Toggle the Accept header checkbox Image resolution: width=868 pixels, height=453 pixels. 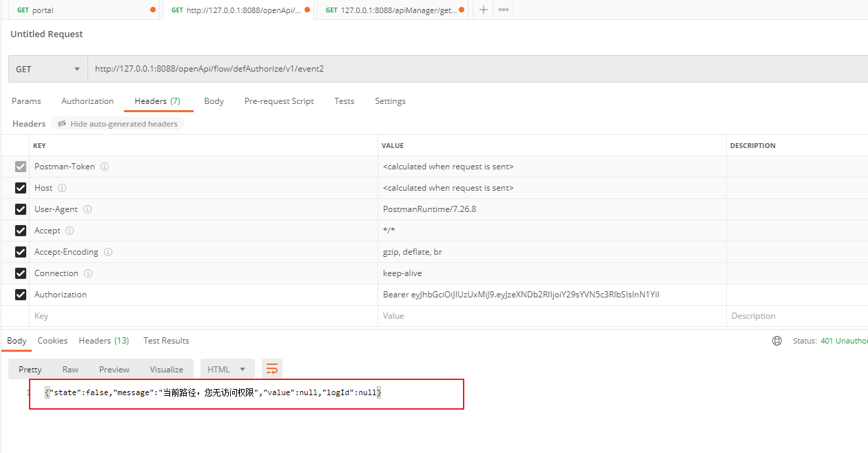coord(21,231)
